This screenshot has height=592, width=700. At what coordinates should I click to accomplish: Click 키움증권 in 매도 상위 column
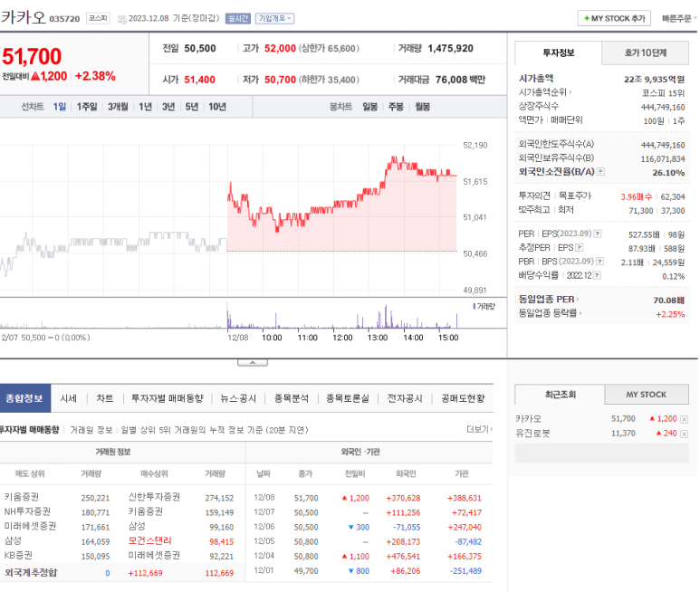pos(22,497)
